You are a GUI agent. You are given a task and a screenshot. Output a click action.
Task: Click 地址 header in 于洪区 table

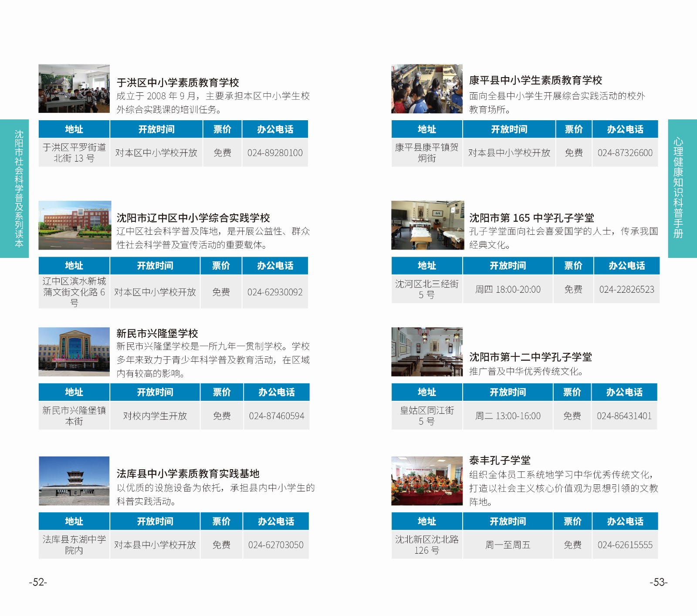point(74,129)
